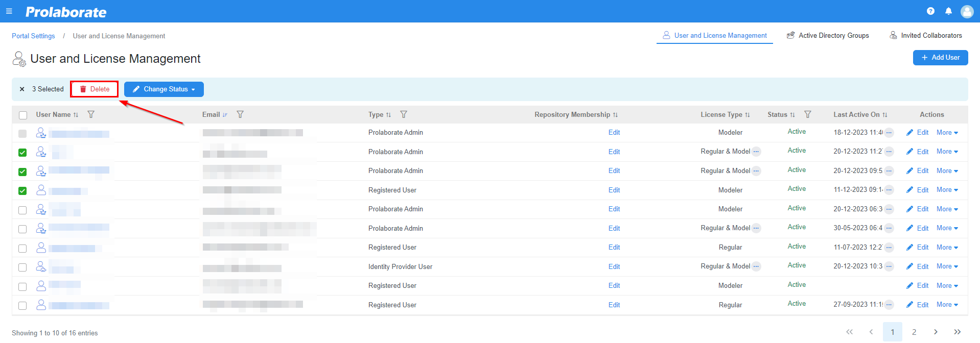This screenshot has height=343, width=980.
Task: Go to the next page arrow
Action: pos(936,332)
